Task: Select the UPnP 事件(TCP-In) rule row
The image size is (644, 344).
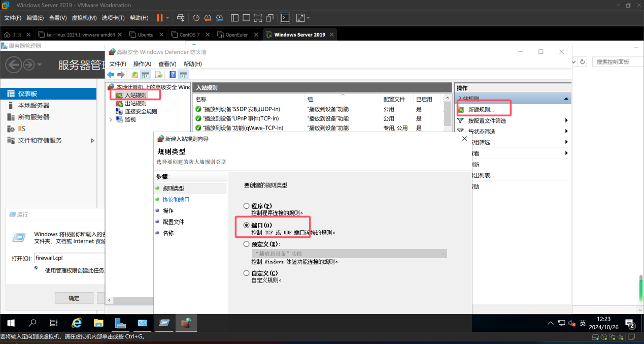Action: (x=319, y=118)
